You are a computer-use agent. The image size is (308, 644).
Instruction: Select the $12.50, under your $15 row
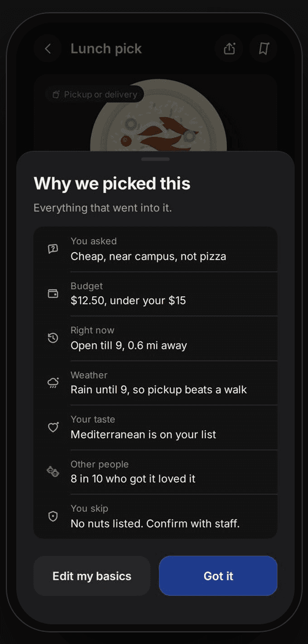click(155, 294)
